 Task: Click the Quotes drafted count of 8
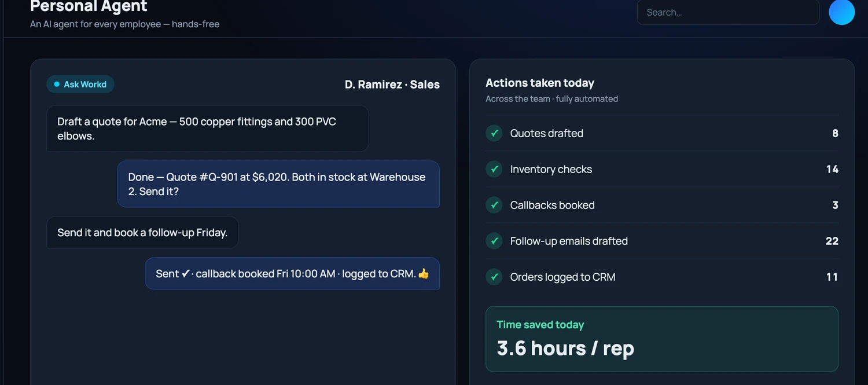point(835,133)
